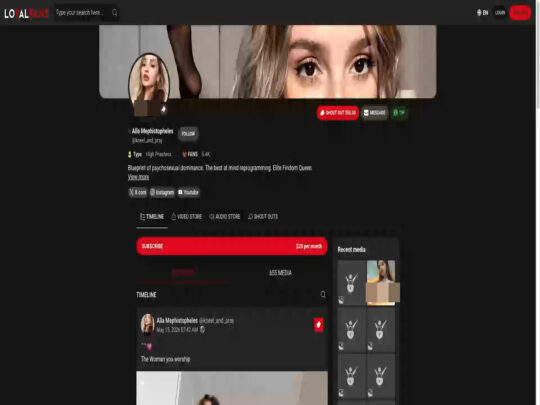Open first locked recent media thumbnail
The image size is (540, 405).
352,282
